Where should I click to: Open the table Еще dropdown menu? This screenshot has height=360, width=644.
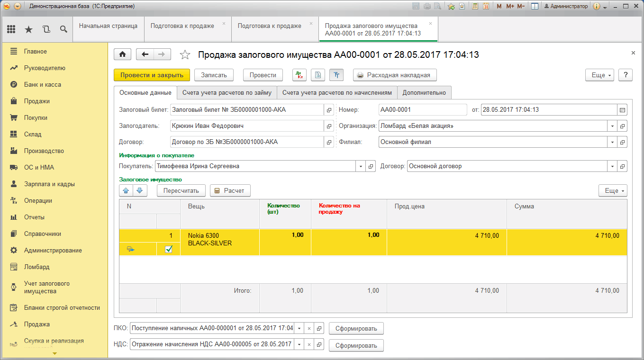(x=613, y=190)
